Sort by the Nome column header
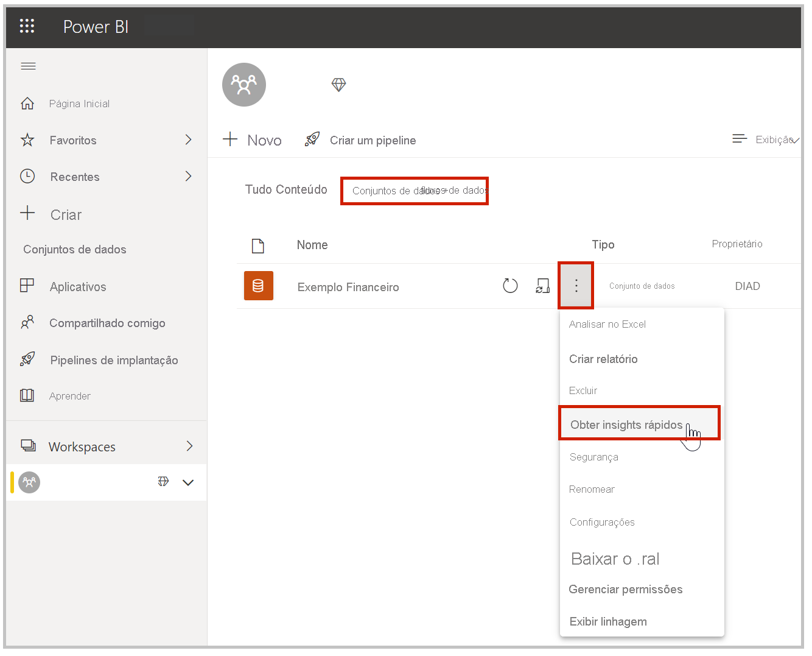The height and width of the screenshot is (656, 812). 312,245
